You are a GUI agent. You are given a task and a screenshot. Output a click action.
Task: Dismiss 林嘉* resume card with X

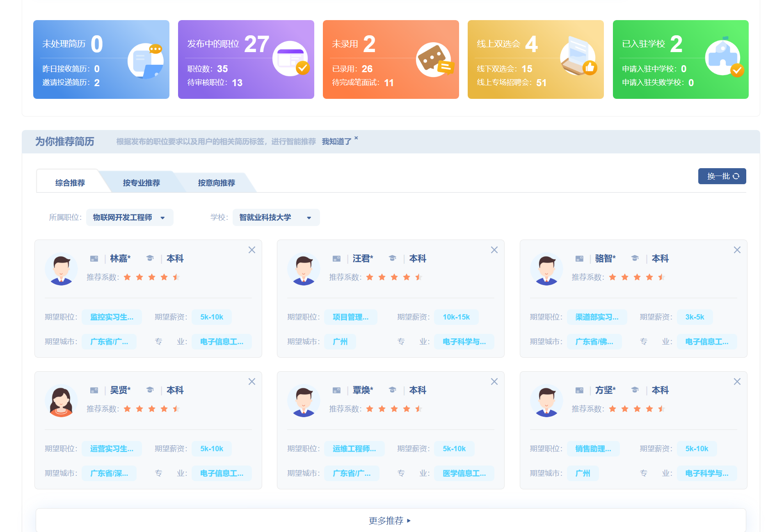(252, 250)
